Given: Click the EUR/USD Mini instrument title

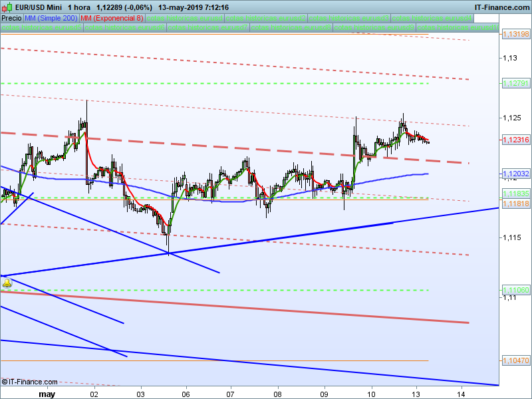Looking at the screenshot, I should [39, 7].
